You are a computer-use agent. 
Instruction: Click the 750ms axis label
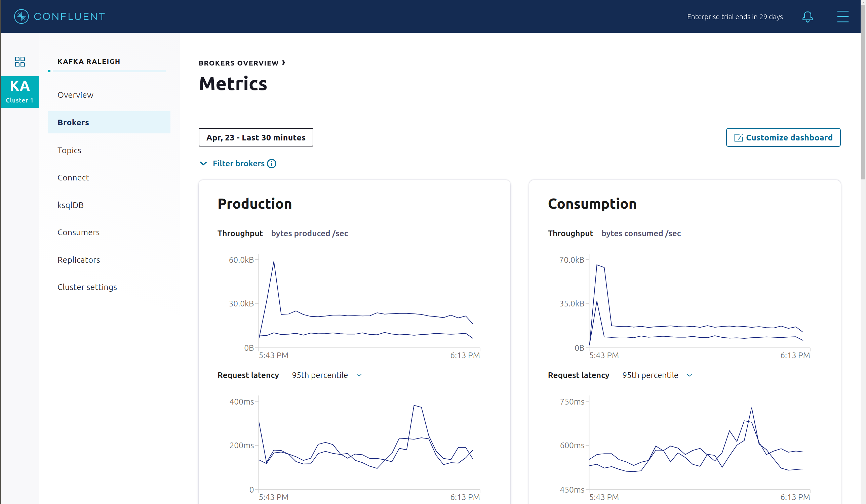(572, 402)
